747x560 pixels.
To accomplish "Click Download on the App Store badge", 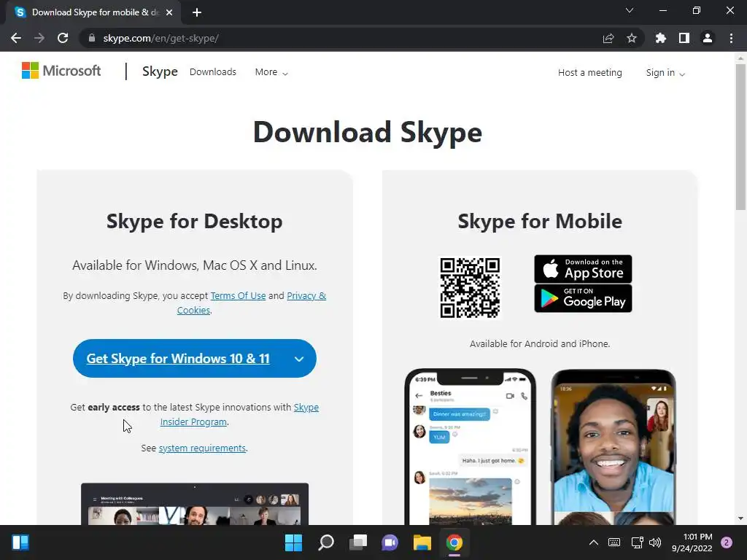I will [583, 269].
